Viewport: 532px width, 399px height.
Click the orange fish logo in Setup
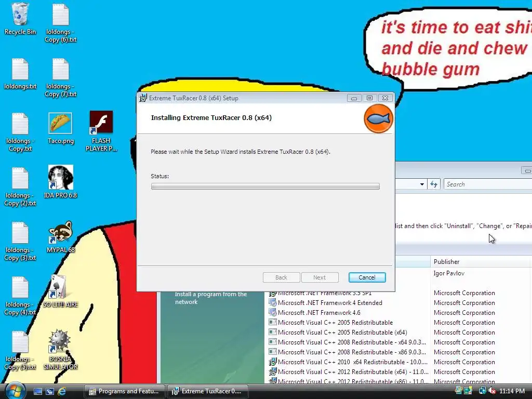click(x=378, y=119)
